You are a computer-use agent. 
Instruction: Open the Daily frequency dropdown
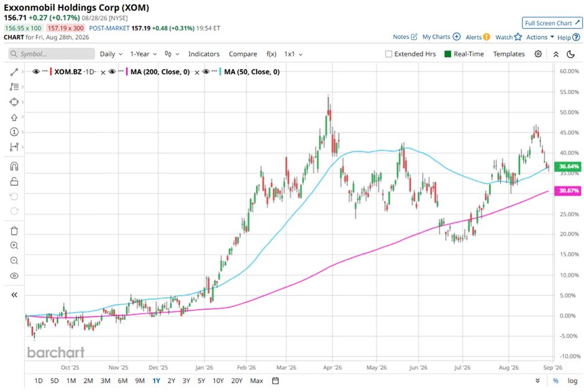point(111,54)
